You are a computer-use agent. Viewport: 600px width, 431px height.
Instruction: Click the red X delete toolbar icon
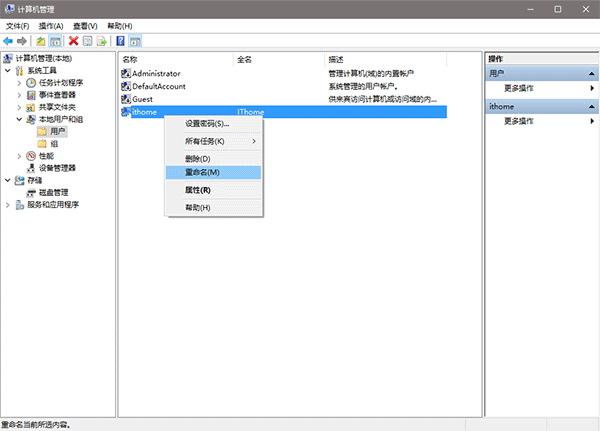point(73,41)
